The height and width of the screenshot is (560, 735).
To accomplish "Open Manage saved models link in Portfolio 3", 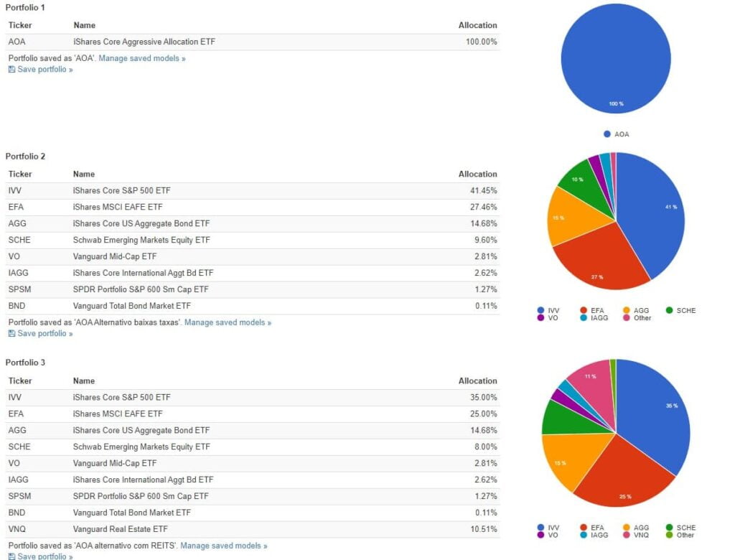I will coord(223,546).
